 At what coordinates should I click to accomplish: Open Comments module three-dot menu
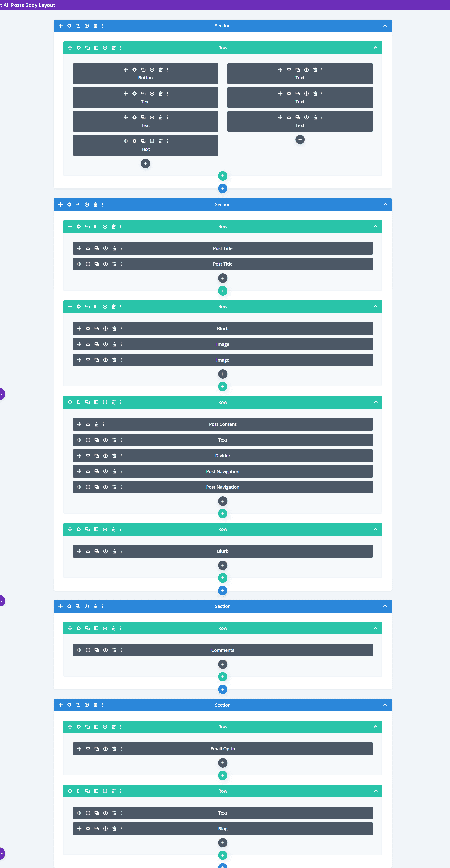coord(121,650)
